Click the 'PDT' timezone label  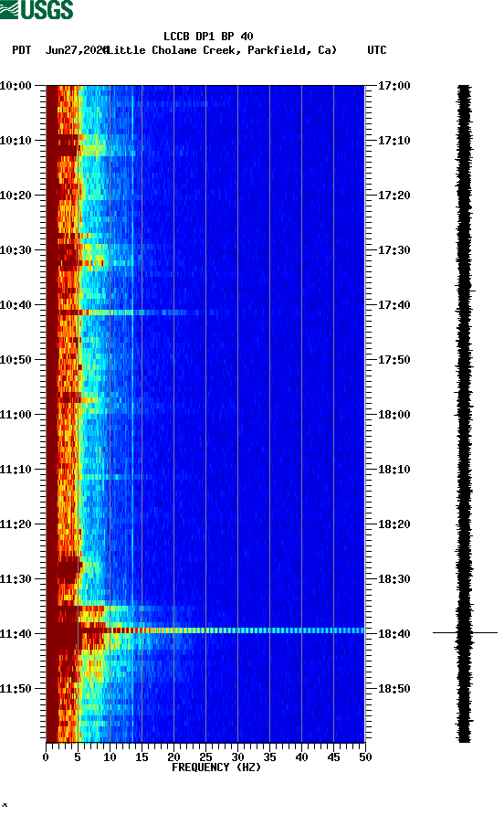click(x=21, y=50)
